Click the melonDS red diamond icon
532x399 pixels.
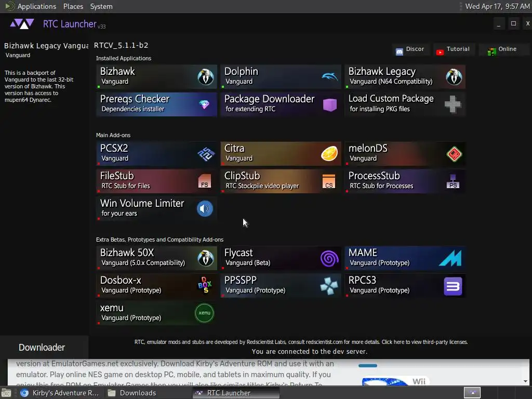[454, 154]
